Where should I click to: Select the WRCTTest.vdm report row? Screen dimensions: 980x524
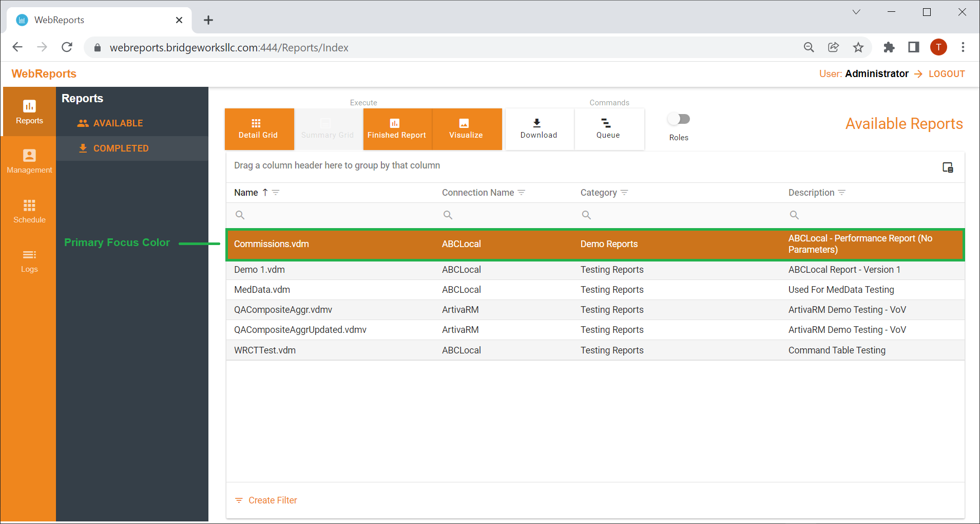click(595, 350)
